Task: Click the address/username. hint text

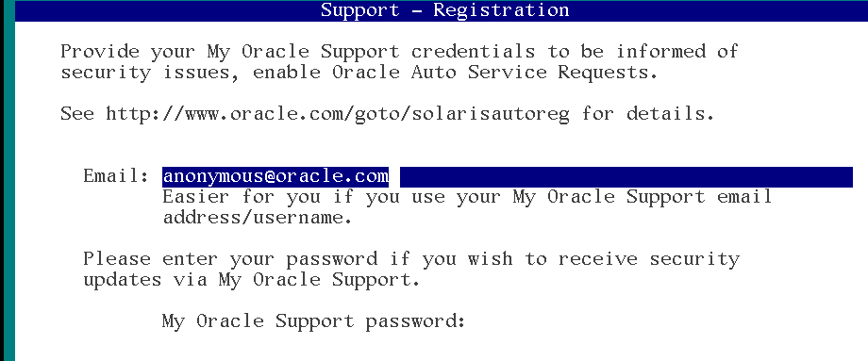Action: click(258, 218)
